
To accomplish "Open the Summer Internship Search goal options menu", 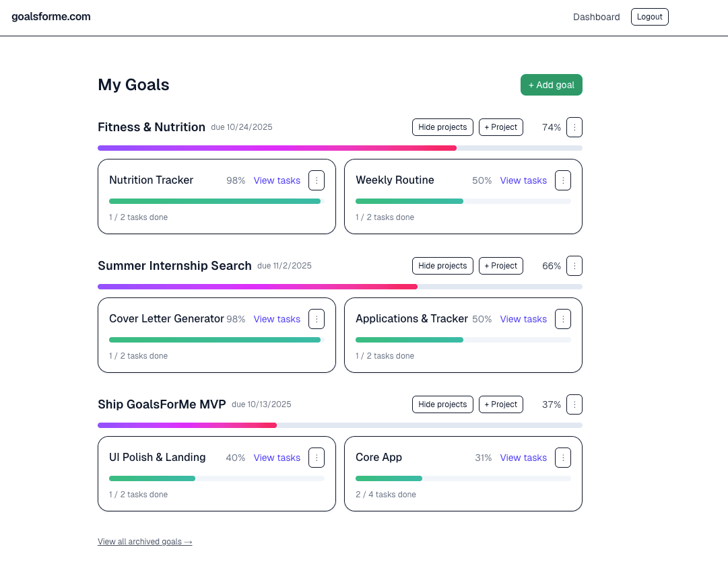I will pos(574,266).
